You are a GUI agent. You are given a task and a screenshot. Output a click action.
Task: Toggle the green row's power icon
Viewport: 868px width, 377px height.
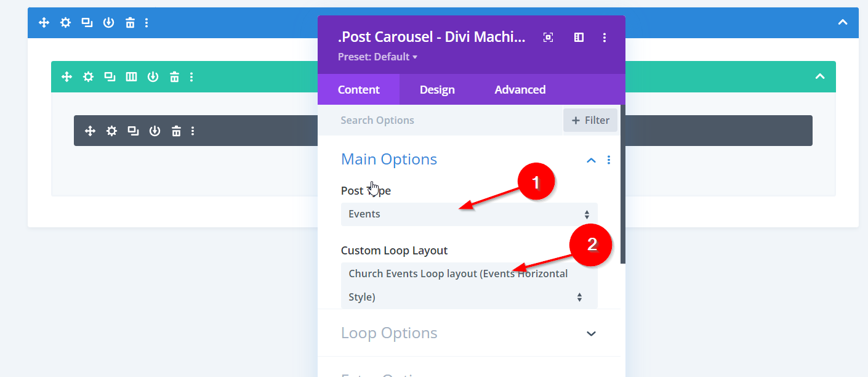pos(153,77)
